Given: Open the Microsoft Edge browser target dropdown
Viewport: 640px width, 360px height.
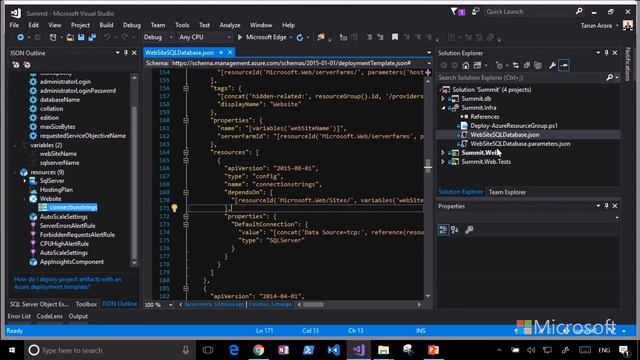Looking at the screenshot, I should click(x=291, y=37).
